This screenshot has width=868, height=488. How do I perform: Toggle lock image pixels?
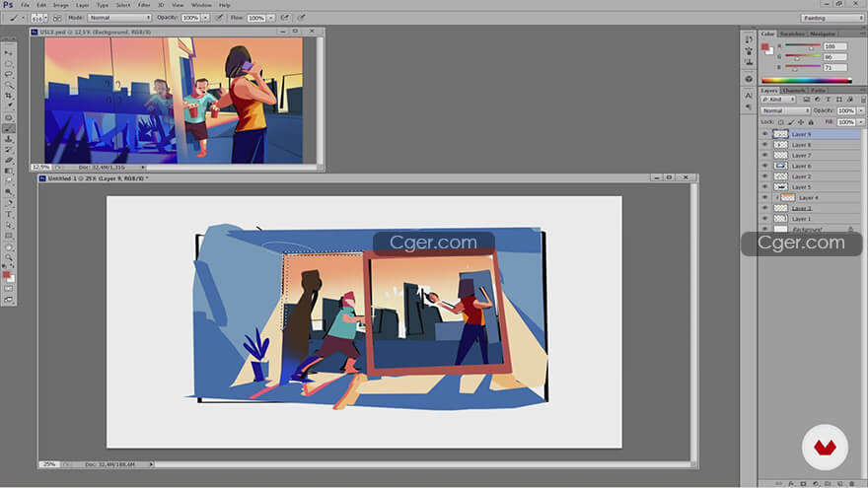[790, 121]
